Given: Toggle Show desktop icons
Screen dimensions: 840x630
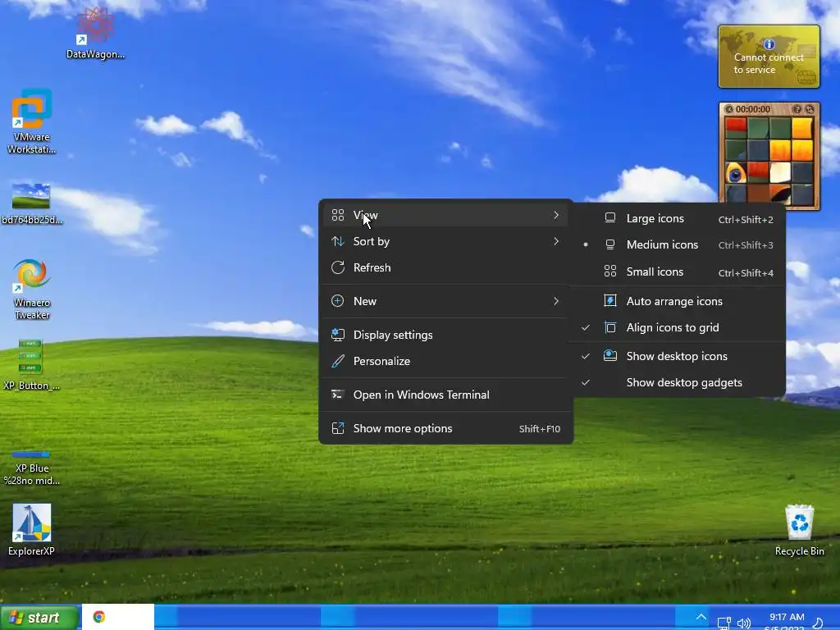Looking at the screenshot, I should pyautogui.click(x=678, y=356).
